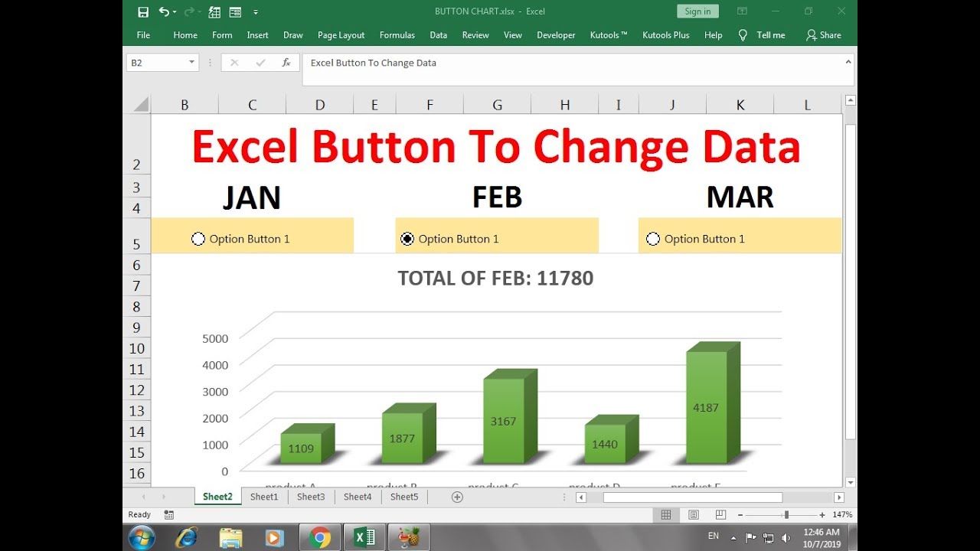Open the Kutools Plus tab
This screenshot has width=980, height=551.
point(666,35)
